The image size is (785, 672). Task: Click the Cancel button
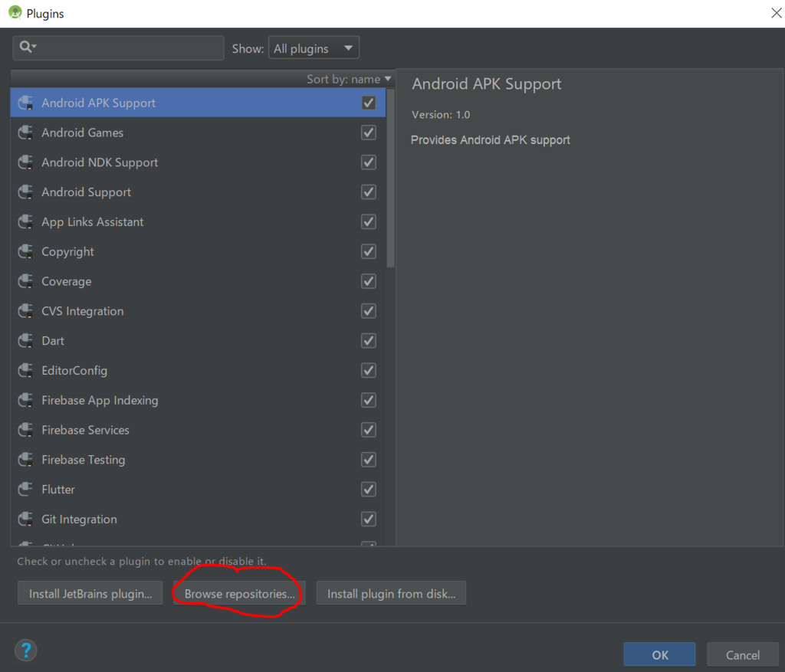742,654
